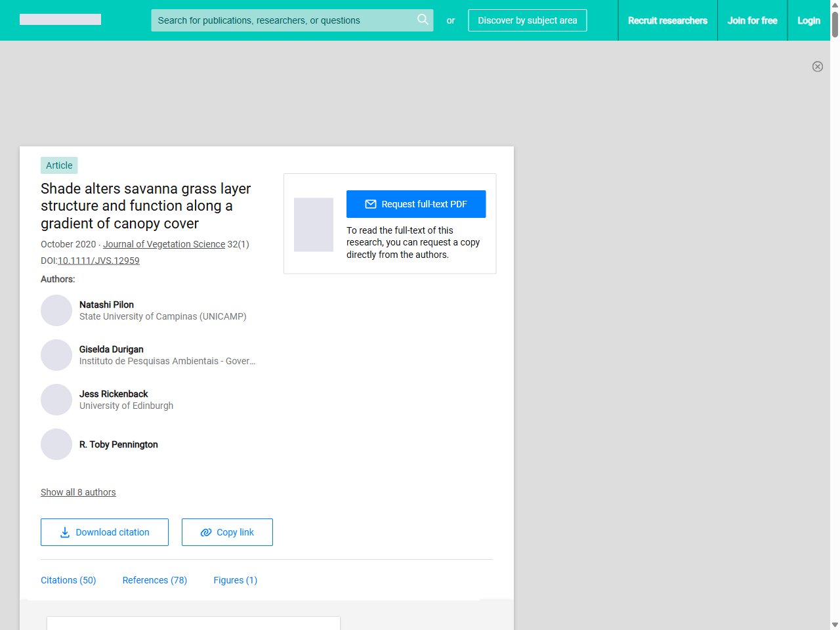
Task: Open the Login menu option
Action: pos(808,20)
